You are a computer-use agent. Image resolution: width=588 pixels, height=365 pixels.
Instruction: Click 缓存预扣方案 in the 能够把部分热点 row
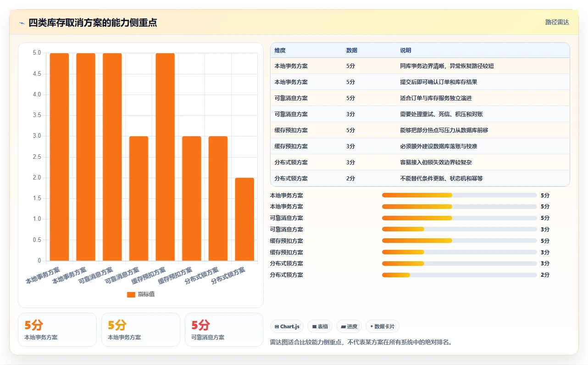click(291, 130)
